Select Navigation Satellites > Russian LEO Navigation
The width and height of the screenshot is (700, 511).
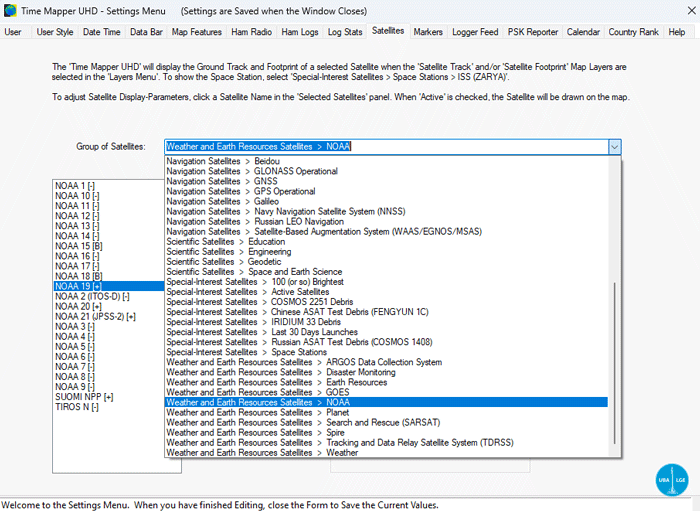(x=386, y=221)
